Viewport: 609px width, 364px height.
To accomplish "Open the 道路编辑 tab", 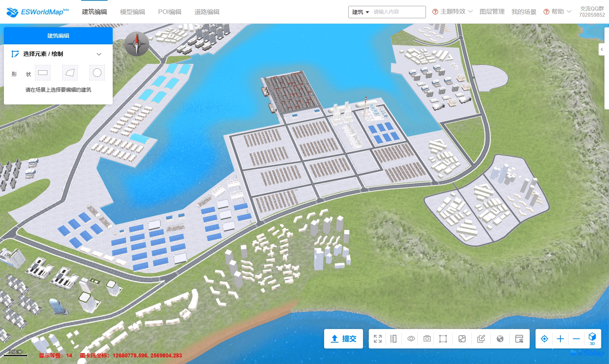I will 207,12.
